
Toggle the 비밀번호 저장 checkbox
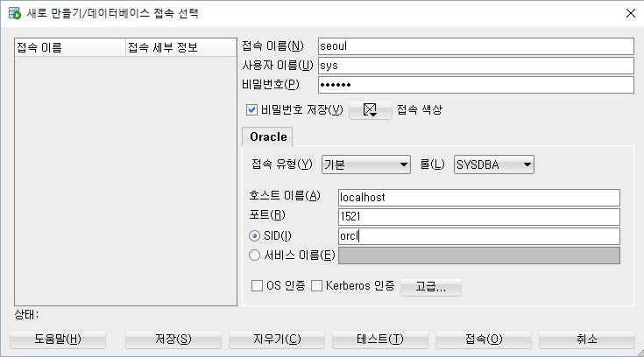click(251, 109)
